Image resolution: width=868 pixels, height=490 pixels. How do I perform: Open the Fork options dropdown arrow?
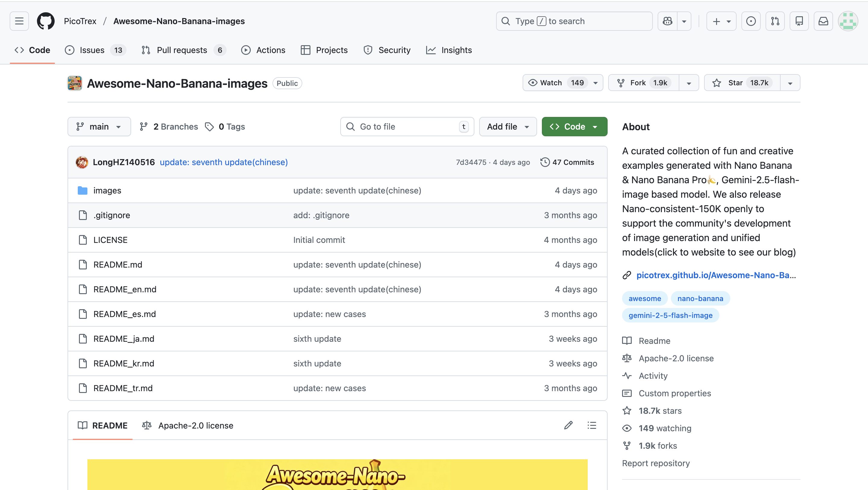pos(689,83)
